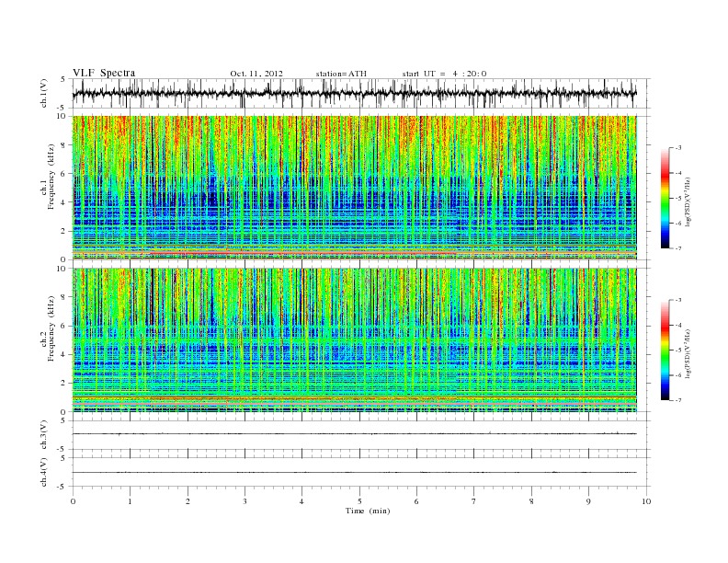Viewport: 728px width, 563px height.
Task: Click the 'station=ATH' label
Action: (x=341, y=74)
